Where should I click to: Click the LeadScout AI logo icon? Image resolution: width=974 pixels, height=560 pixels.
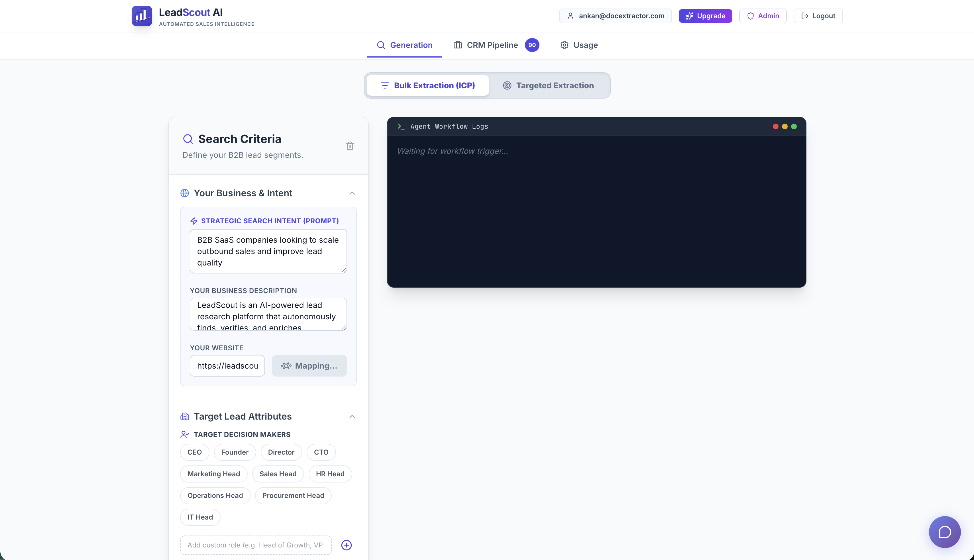tap(142, 16)
